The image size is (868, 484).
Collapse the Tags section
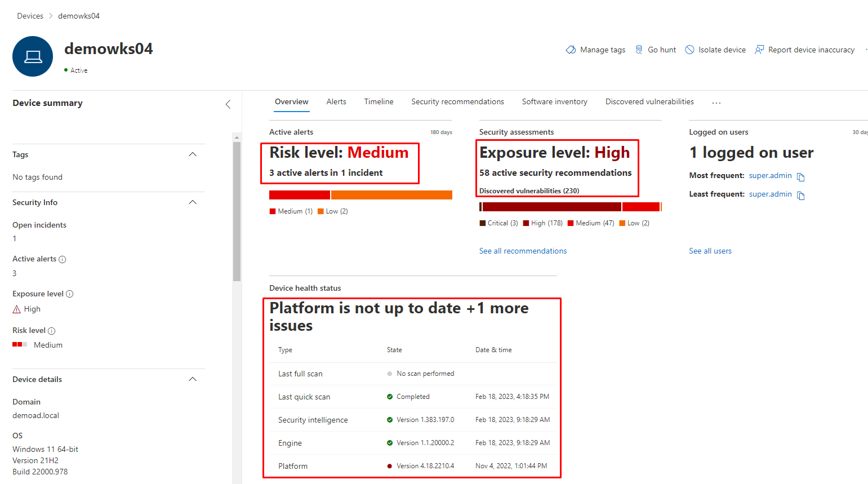[193, 154]
